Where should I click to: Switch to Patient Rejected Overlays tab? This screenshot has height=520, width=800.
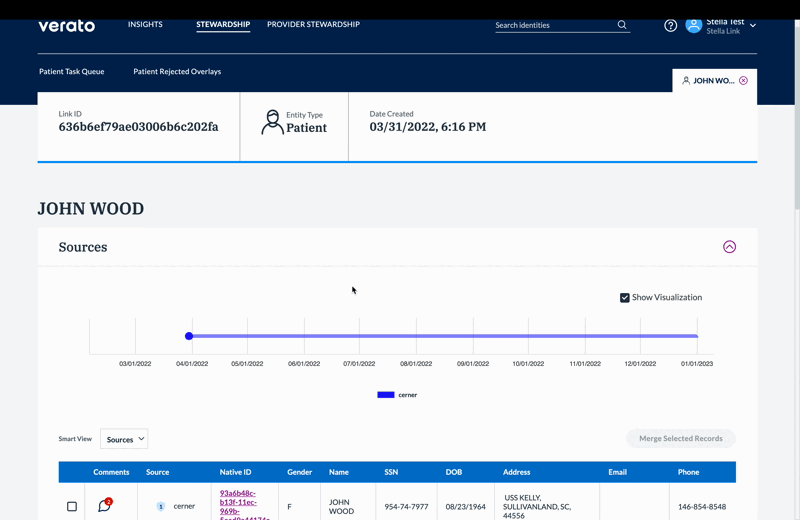177,72
